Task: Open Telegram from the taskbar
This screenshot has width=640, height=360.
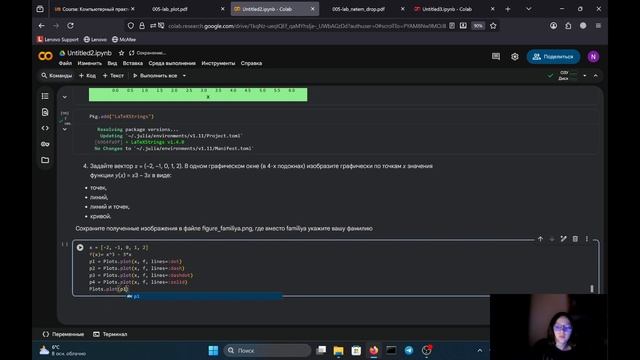Action: point(409,350)
